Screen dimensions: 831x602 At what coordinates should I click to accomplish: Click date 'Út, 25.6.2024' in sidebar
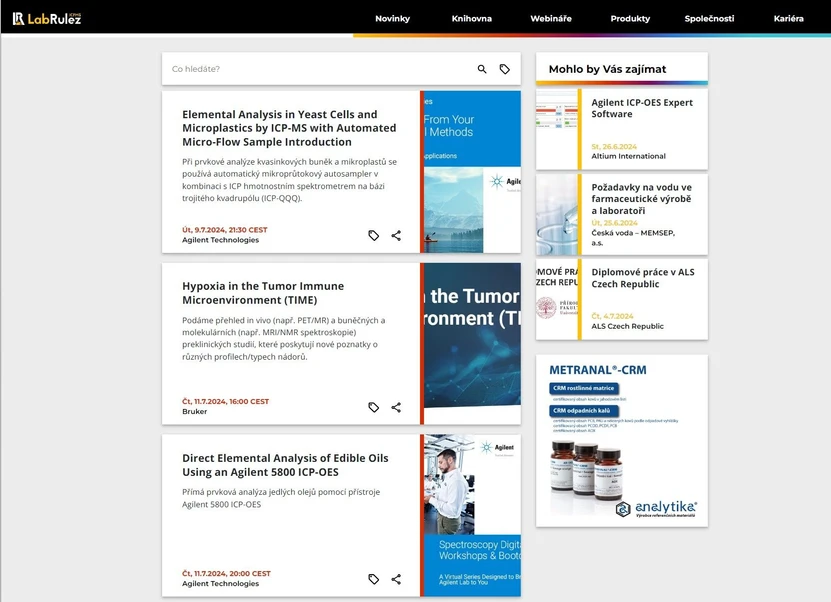(x=615, y=223)
